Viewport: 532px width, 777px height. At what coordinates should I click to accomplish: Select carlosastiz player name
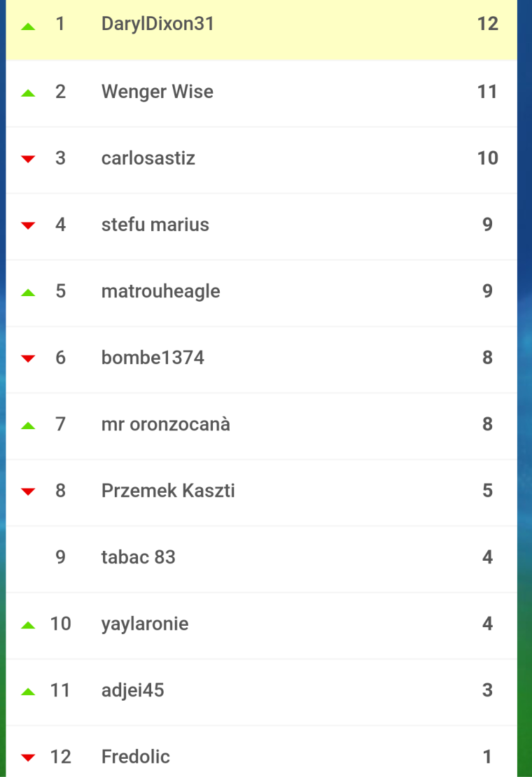pyautogui.click(x=148, y=158)
